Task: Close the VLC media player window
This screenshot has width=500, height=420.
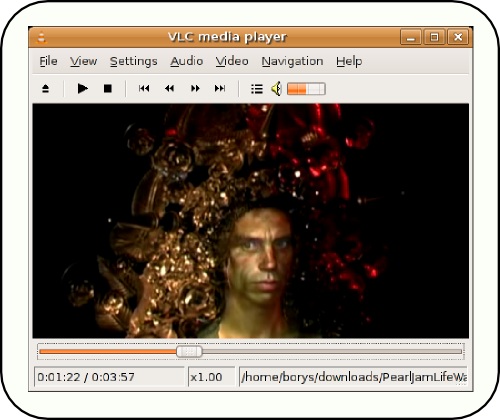Action: click(x=458, y=37)
